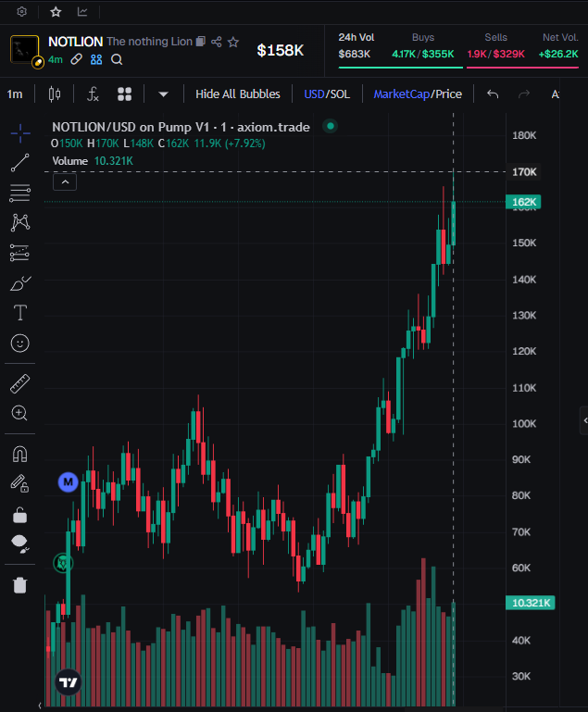Select the zoom-in magnifier tool
The width and height of the screenshot is (588, 712).
[x=19, y=413]
